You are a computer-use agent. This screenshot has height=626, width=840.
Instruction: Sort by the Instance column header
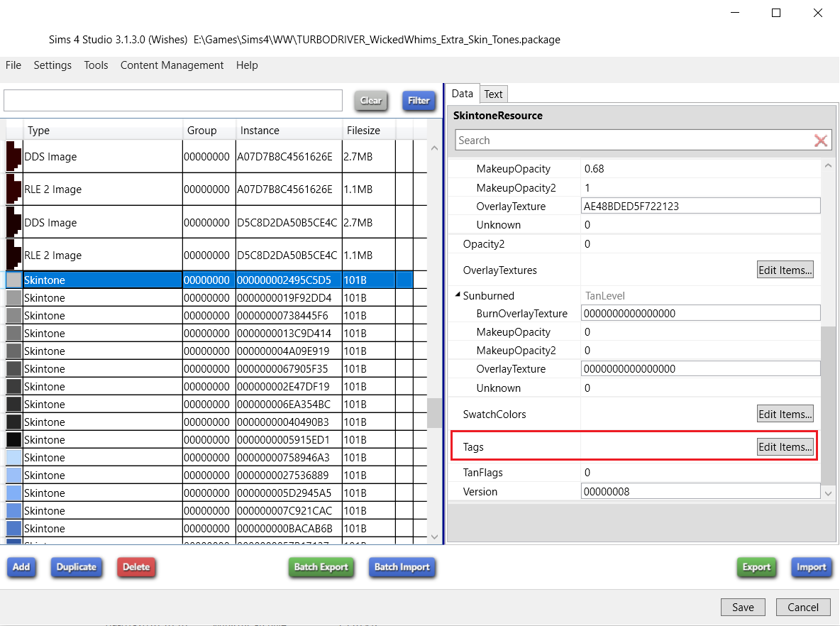[x=289, y=130]
